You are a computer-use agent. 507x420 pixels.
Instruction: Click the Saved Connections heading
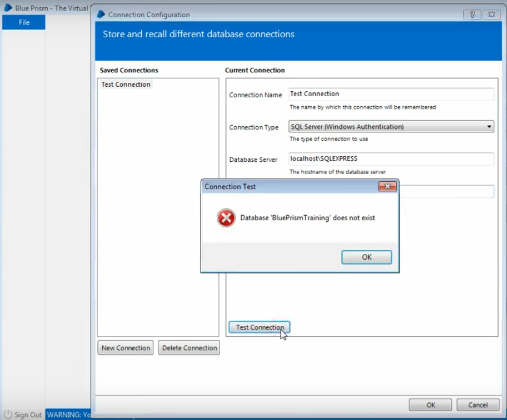128,70
